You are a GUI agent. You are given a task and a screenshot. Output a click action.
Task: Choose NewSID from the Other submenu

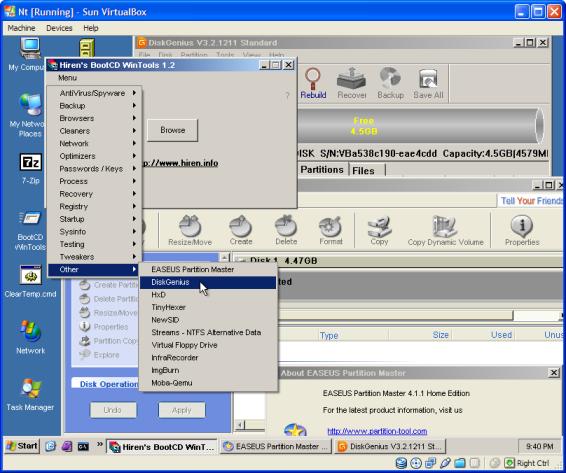click(208, 320)
